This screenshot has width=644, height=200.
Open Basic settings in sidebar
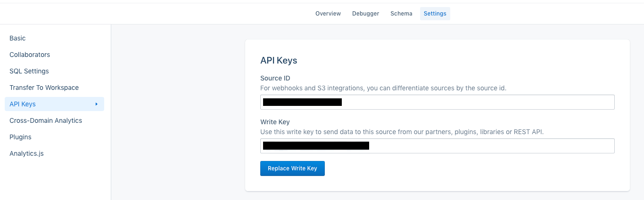[17, 38]
